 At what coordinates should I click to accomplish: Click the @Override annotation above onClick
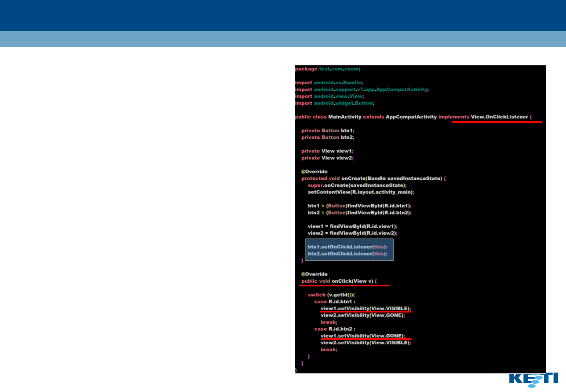[x=314, y=274]
